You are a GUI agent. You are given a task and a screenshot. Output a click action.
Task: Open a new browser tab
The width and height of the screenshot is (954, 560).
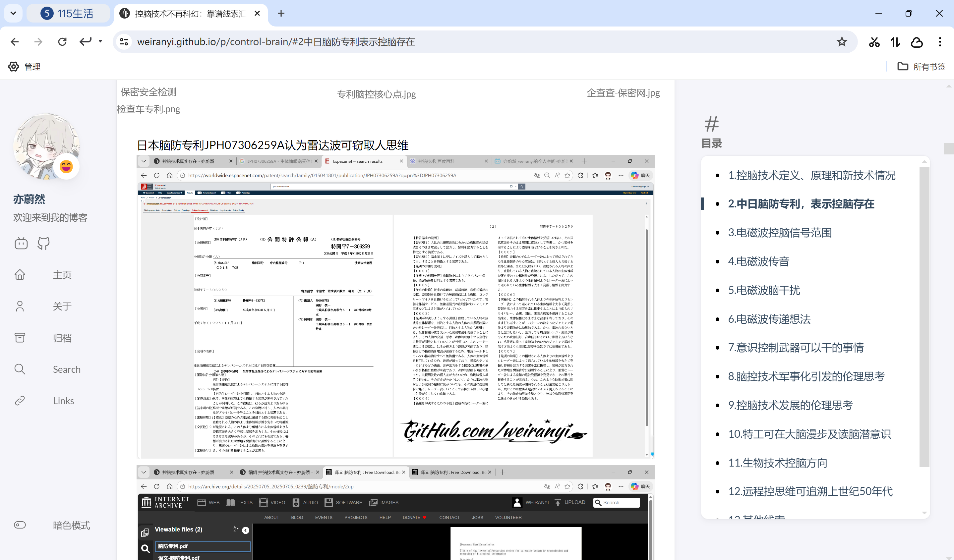[280, 14]
